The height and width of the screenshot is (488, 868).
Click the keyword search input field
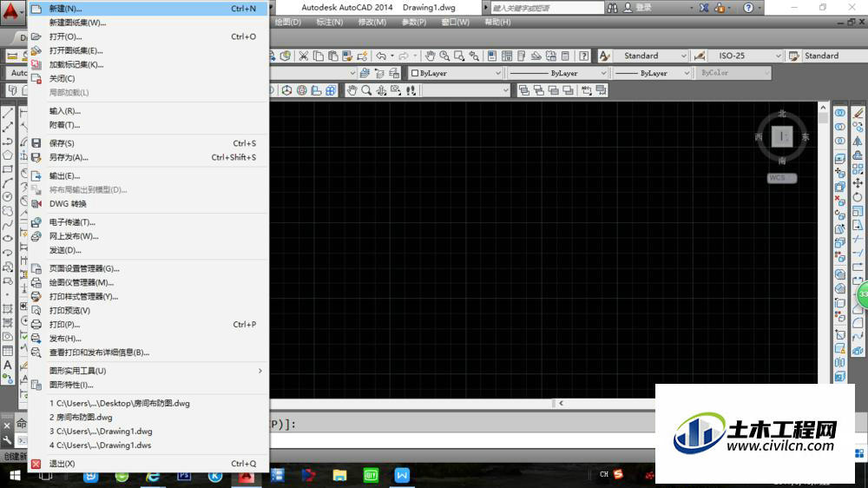click(x=547, y=8)
